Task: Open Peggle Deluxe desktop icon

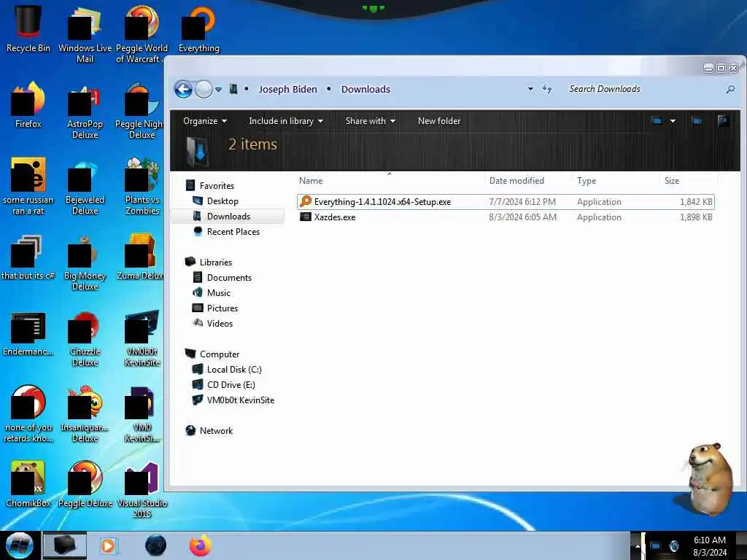Action: pos(85,483)
